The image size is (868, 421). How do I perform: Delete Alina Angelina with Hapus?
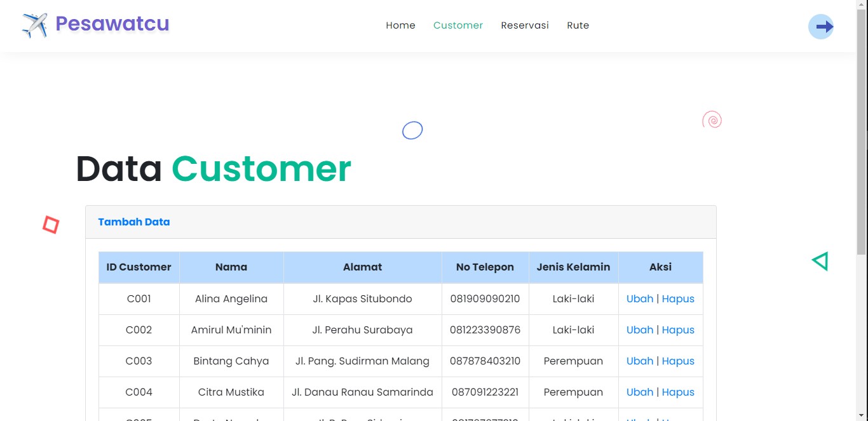coord(678,299)
